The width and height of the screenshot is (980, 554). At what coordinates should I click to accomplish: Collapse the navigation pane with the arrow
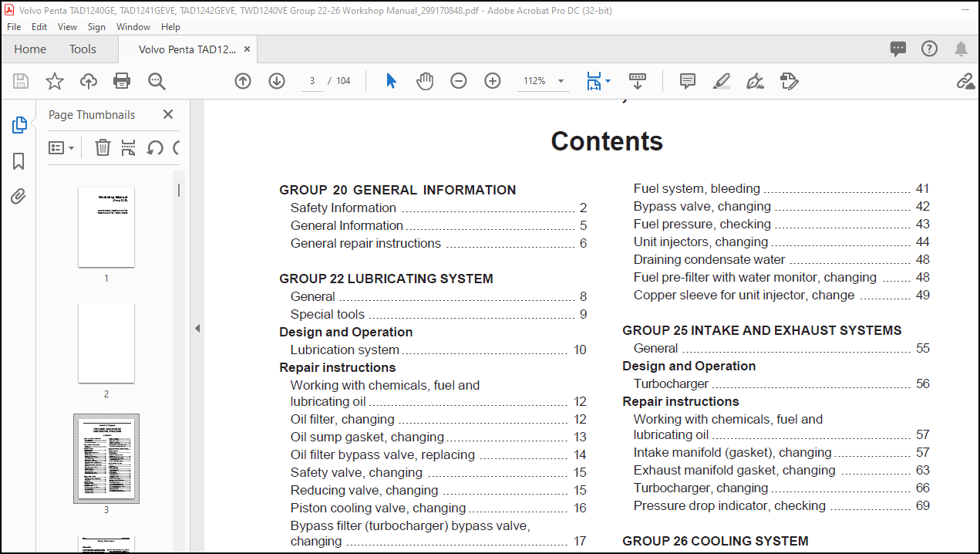197,328
